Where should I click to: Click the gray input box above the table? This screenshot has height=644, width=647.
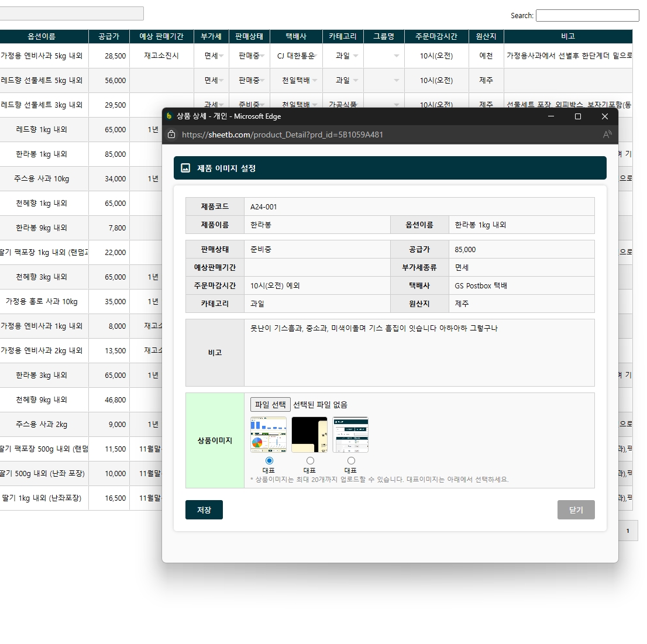click(71, 13)
